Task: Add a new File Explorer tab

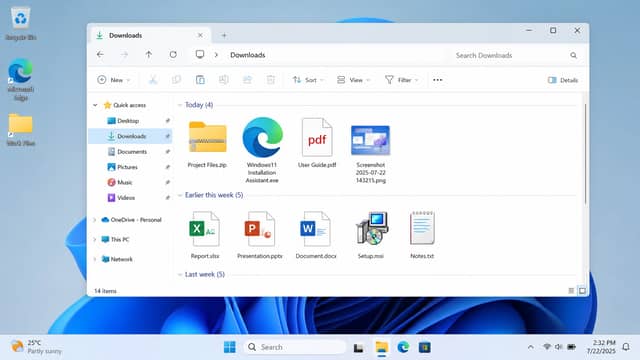Action: tap(224, 36)
